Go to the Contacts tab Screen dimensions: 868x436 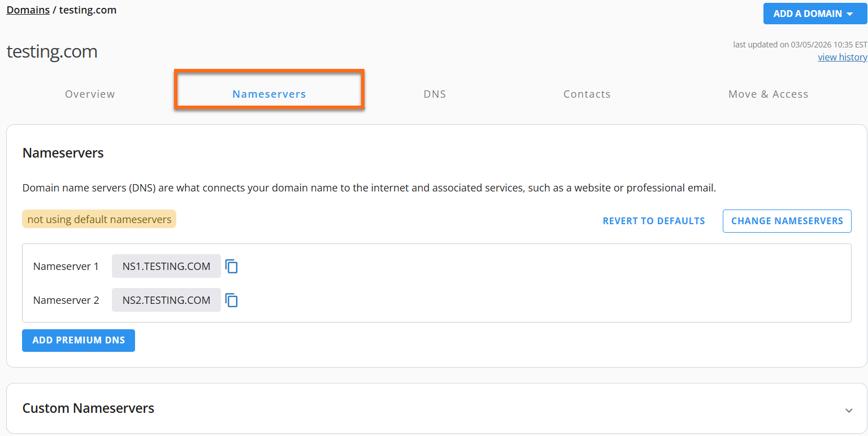pos(587,94)
